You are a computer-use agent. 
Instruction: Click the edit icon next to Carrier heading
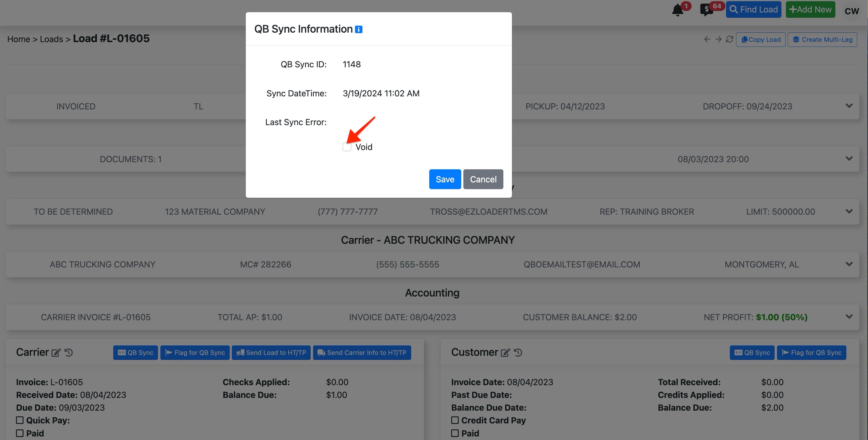[56, 353]
